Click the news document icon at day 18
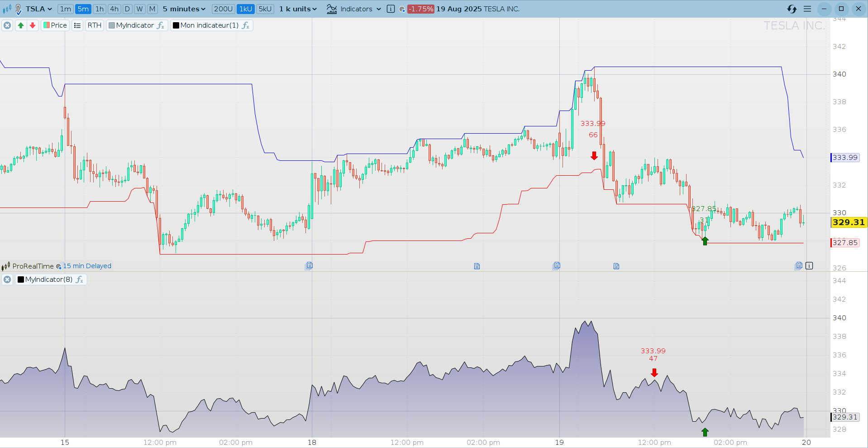The height and width of the screenshot is (448, 868). pos(309,265)
